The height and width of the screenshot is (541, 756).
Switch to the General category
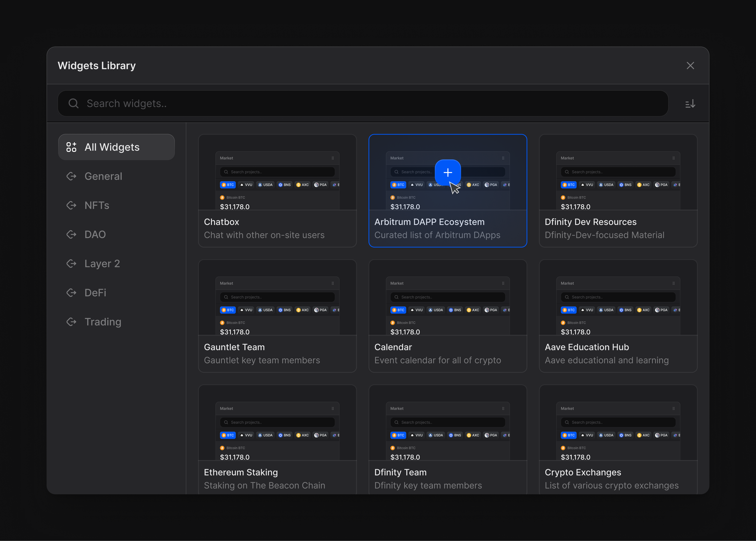pyautogui.click(x=103, y=176)
